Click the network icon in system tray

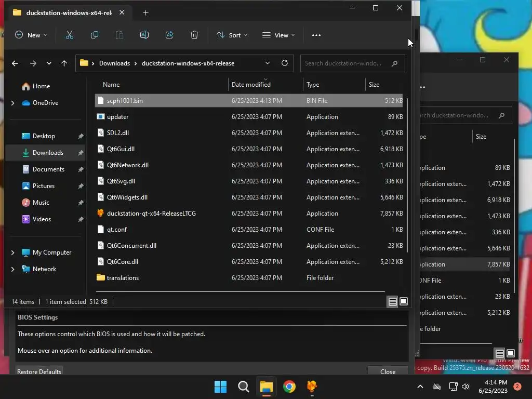coord(453,387)
